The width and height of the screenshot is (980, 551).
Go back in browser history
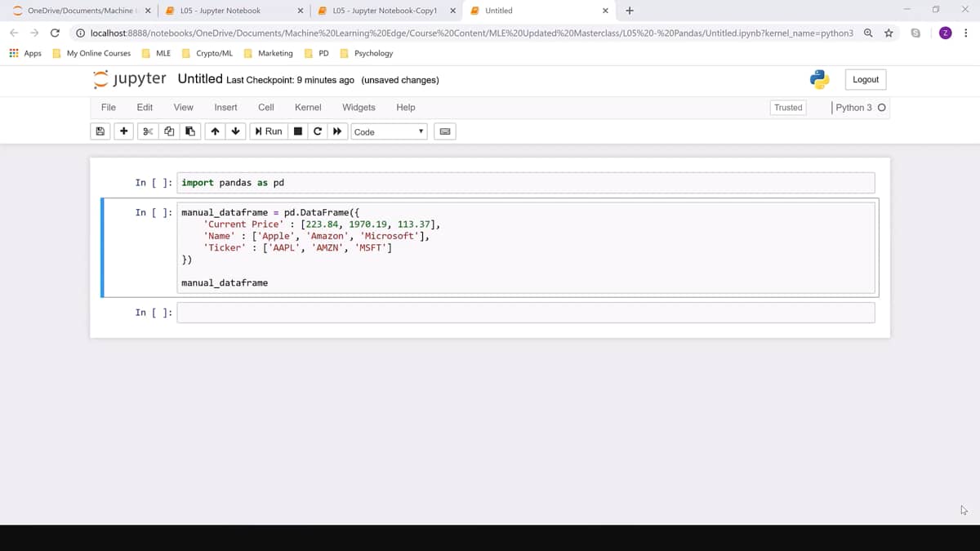pos(13,33)
